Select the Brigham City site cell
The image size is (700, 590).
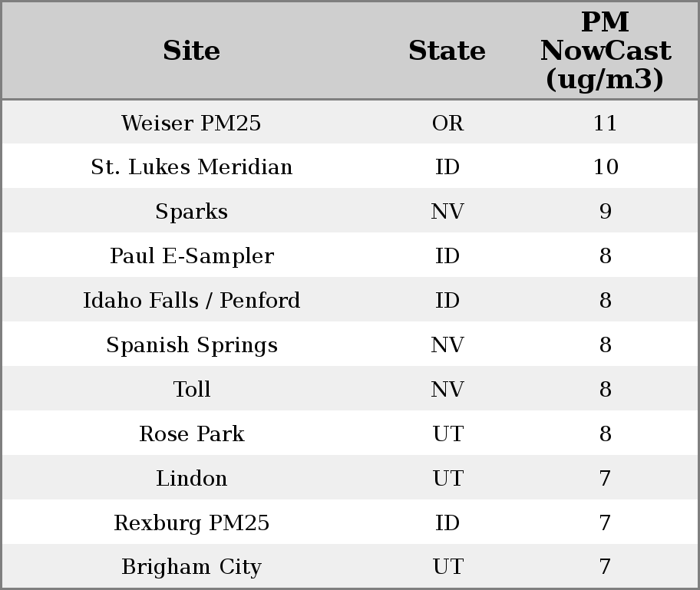point(191,567)
